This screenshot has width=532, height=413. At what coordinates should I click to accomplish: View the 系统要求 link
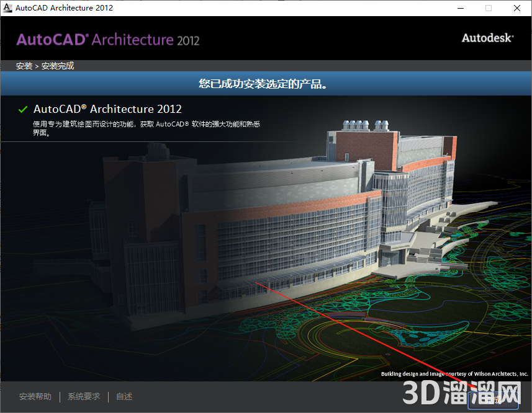point(83,396)
